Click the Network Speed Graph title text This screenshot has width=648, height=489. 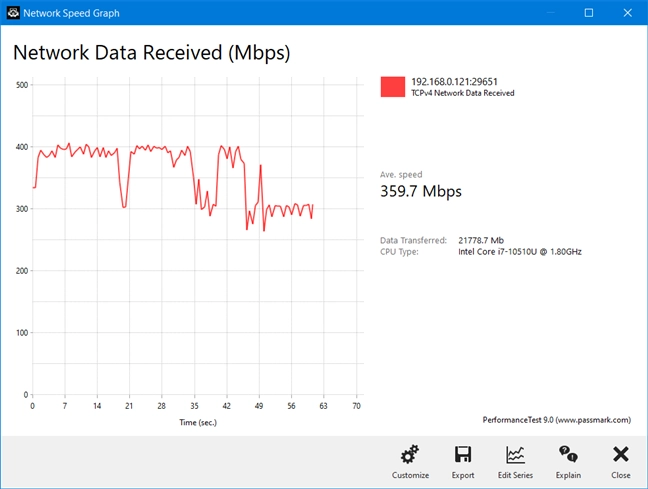(71, 13)
